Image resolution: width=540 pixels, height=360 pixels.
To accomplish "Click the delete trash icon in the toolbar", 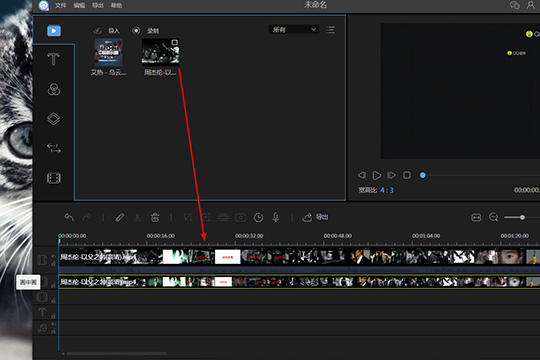I will pos(155,217).
